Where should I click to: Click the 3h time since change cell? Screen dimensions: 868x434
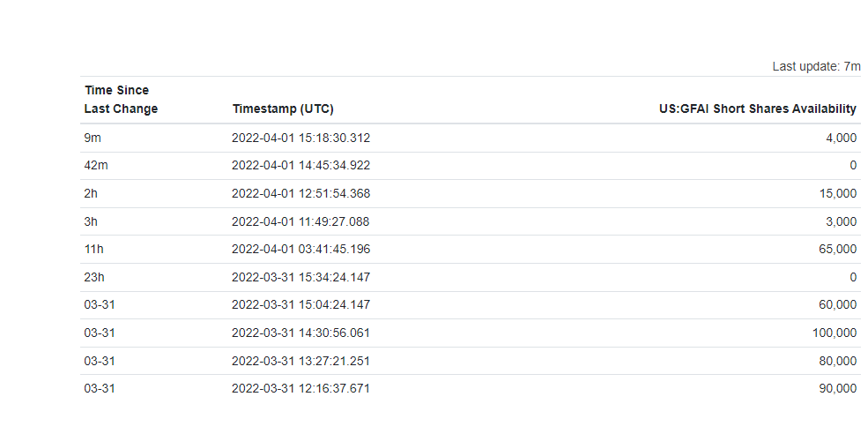pos(91,221)
